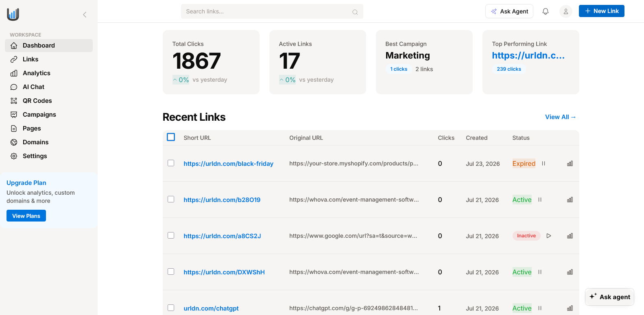The height and width of the screenshot is (315, 644).
Task: Click the top performing link URL
Action: pos(528,56)
